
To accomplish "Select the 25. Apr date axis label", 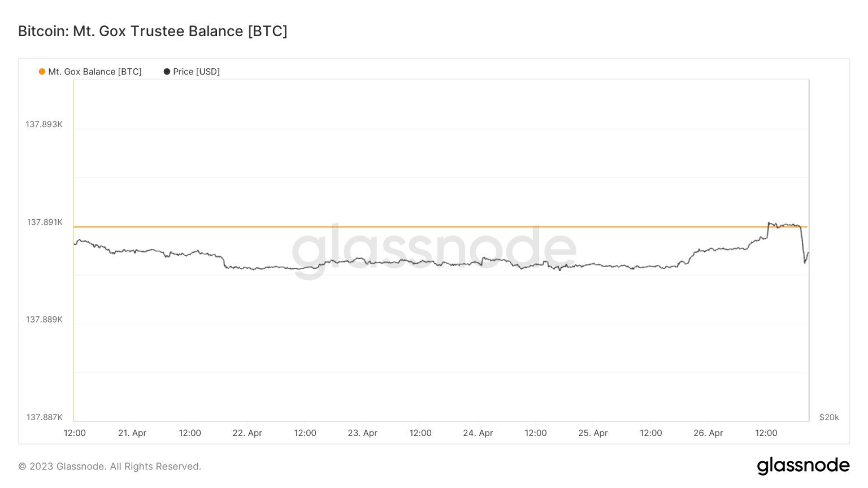I will tap(593, 433).
